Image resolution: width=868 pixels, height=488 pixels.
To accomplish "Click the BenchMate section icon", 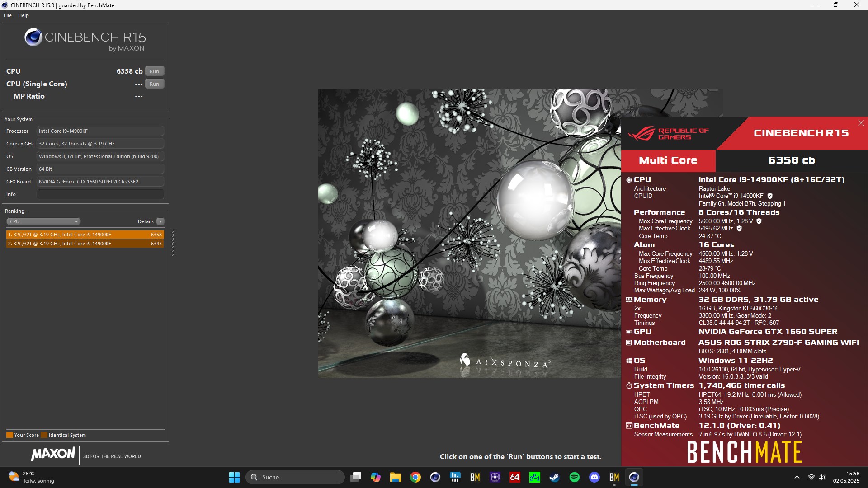I will 629,426.
